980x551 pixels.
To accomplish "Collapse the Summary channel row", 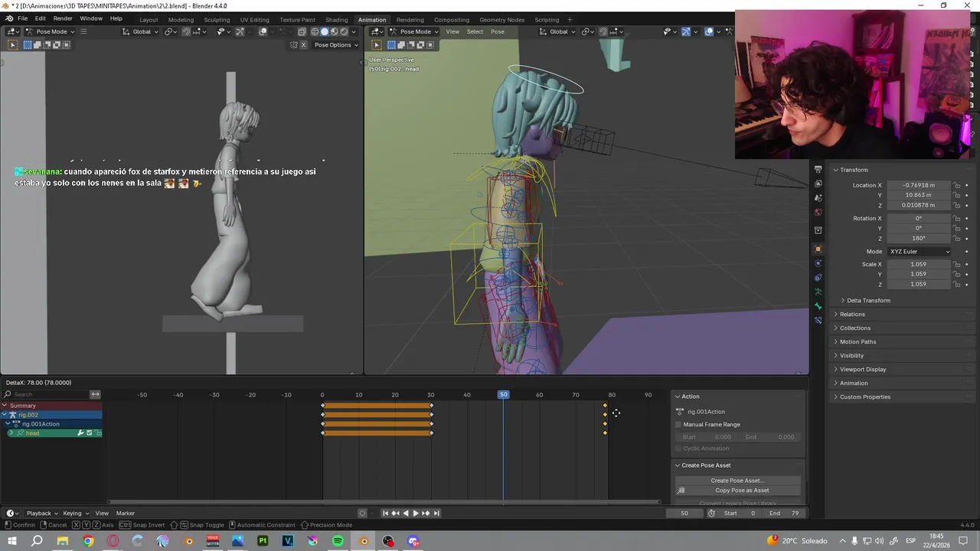I will (x=5, y=406).
